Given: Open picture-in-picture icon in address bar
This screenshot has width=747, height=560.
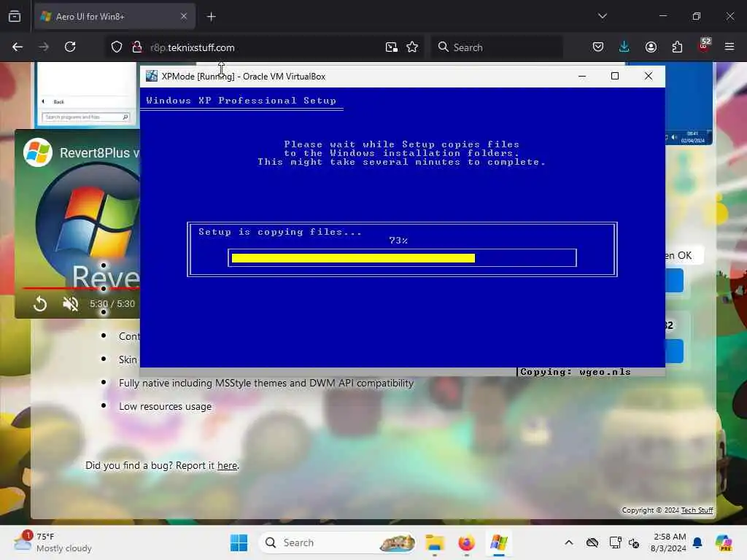Looking at the screenshot, I should point(391,47).
